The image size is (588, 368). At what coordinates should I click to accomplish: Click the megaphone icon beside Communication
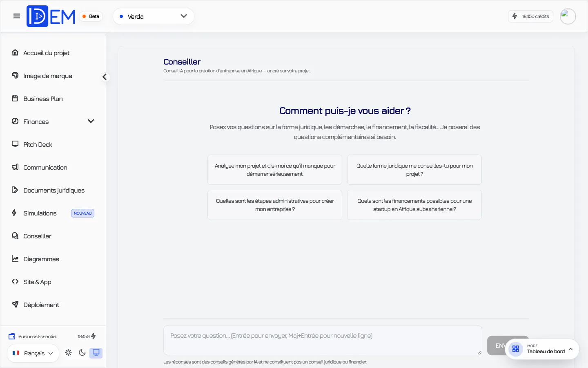click(x=15, y=167)
